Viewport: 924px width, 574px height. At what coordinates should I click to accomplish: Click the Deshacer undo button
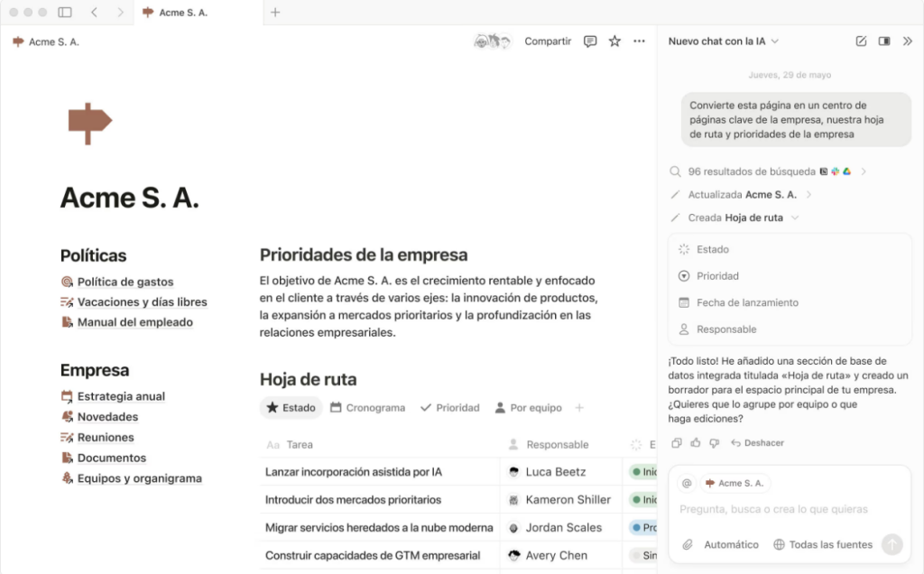[757, 443]
